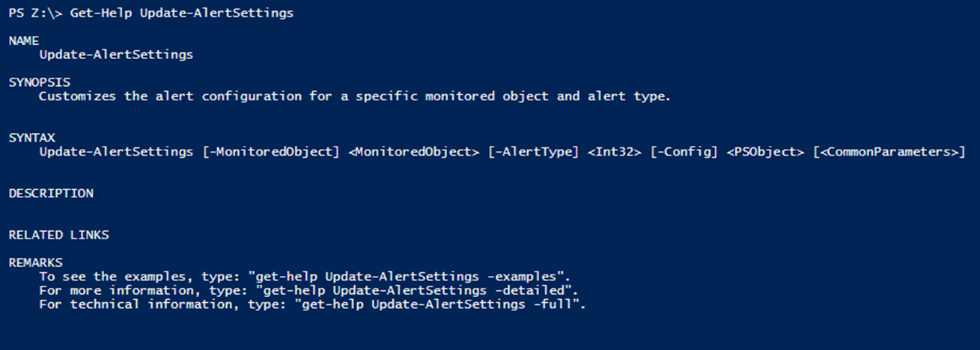The height and width of the screenshot is (350, 980).
Task: Click the SYNTAX section heading
Action: click(31, 138)
